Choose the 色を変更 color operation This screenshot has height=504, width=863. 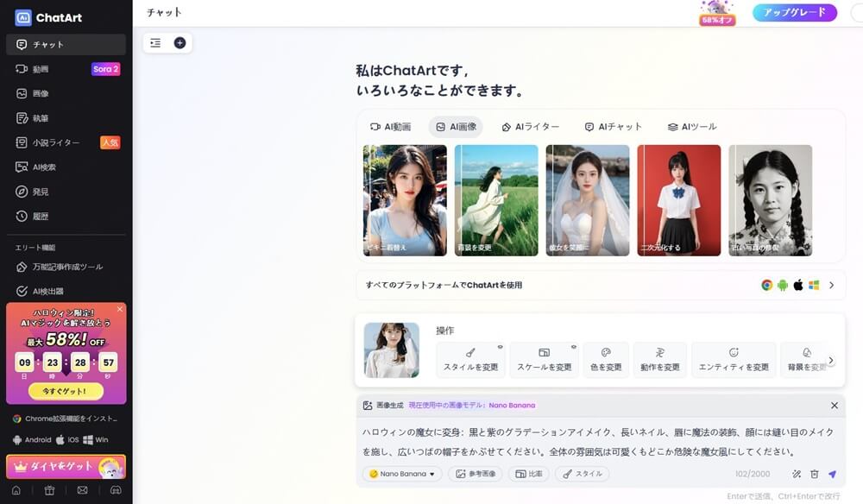(605, 360)
